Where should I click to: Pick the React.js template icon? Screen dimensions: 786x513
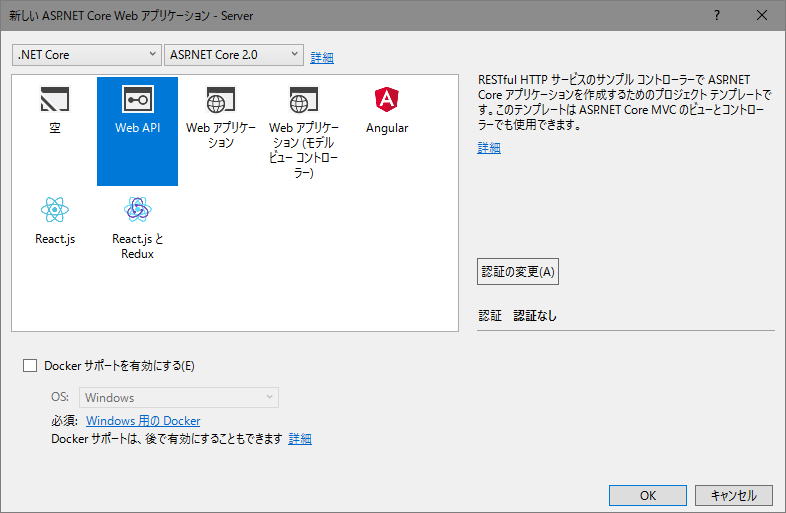coord(55,210)
